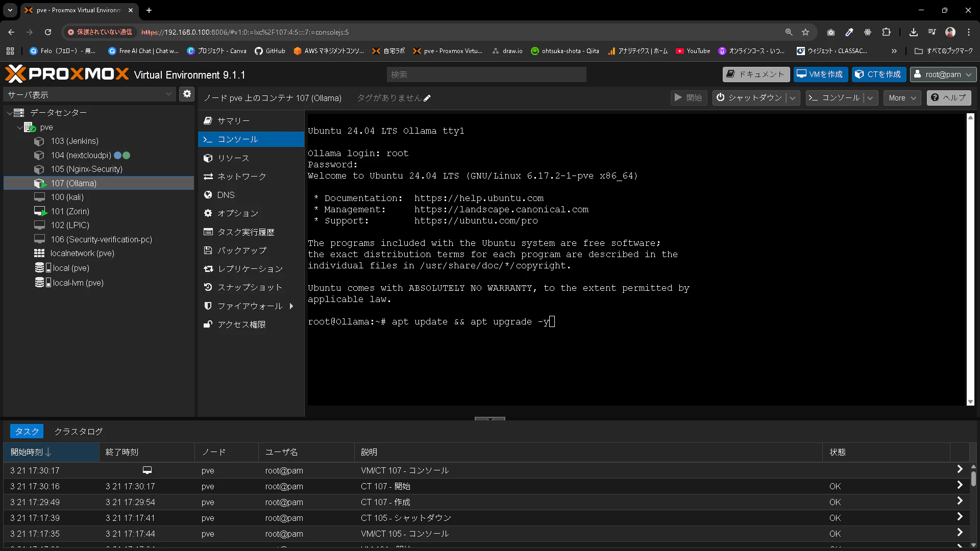Viewport: 980px width, 551px height.
Task: Click the Proxmox search input field
Action: pos(486,74)
